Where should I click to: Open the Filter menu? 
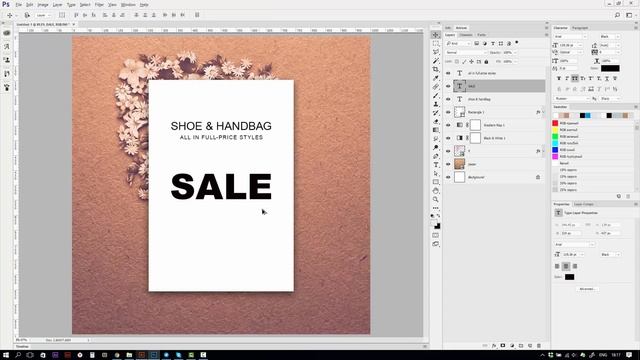(x=99, y=5)
